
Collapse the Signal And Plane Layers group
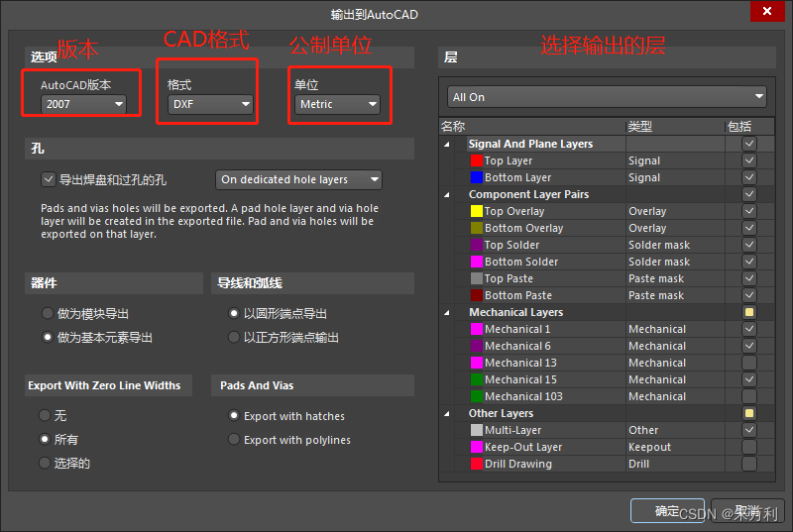click(446, 145)
